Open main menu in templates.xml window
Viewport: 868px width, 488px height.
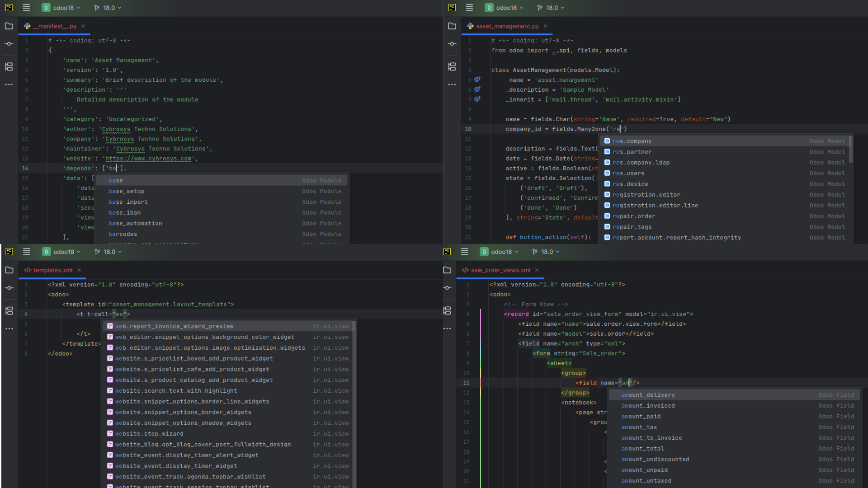pos(27,252)
